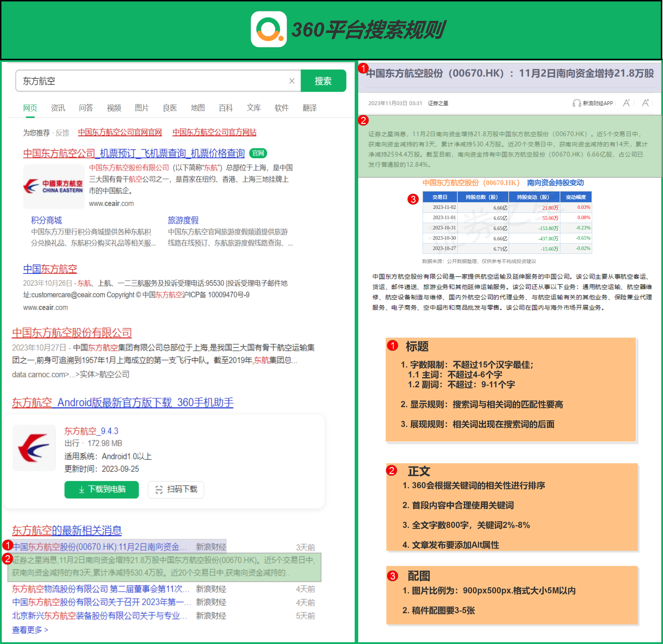Click the 下载到电脑 download button
The image size is (663, 644).
pos(102,489)
